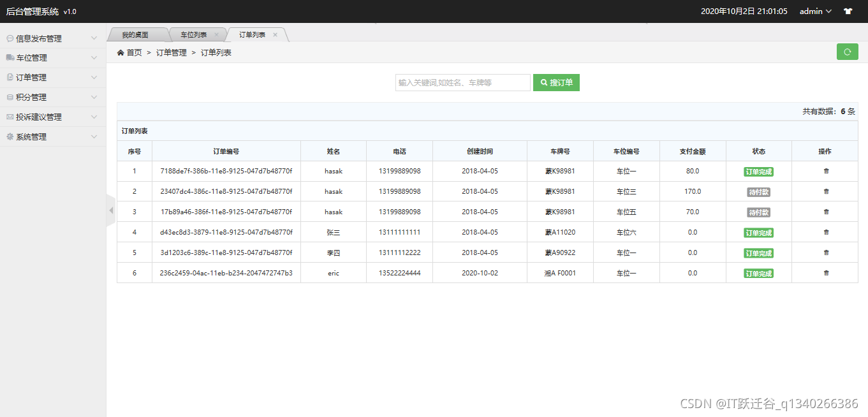Screen dimensions: 868x417
Task: Open the 信息发布管理 sidebar menu
Action: 53,38
